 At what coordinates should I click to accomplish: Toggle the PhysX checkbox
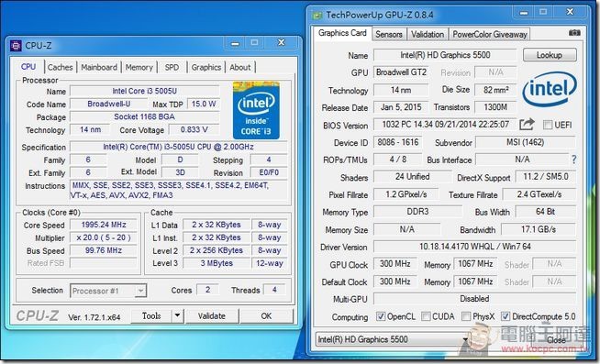pyautogui.click(x=466, y=316)
